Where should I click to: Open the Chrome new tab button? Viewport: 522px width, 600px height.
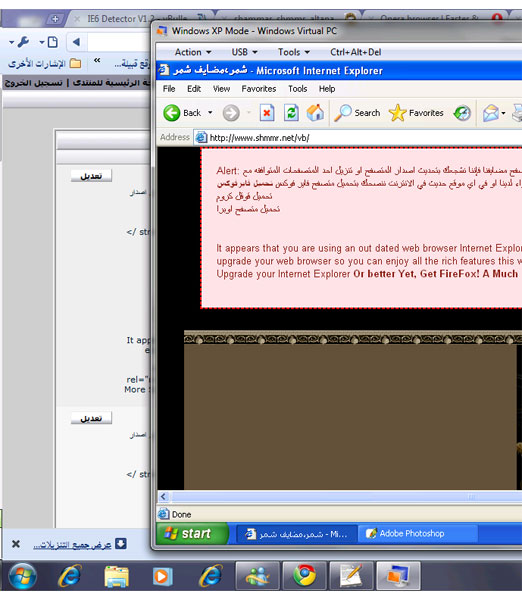click(55, 19)
